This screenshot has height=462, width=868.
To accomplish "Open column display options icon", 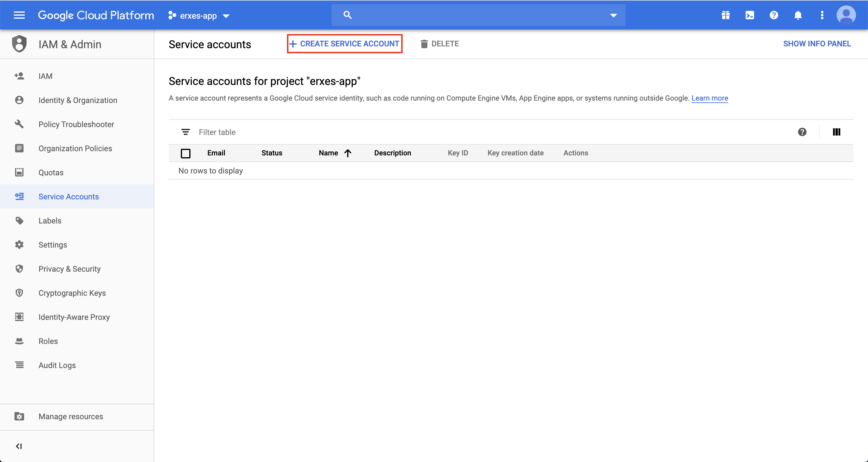I will click(x=836, y=132).
